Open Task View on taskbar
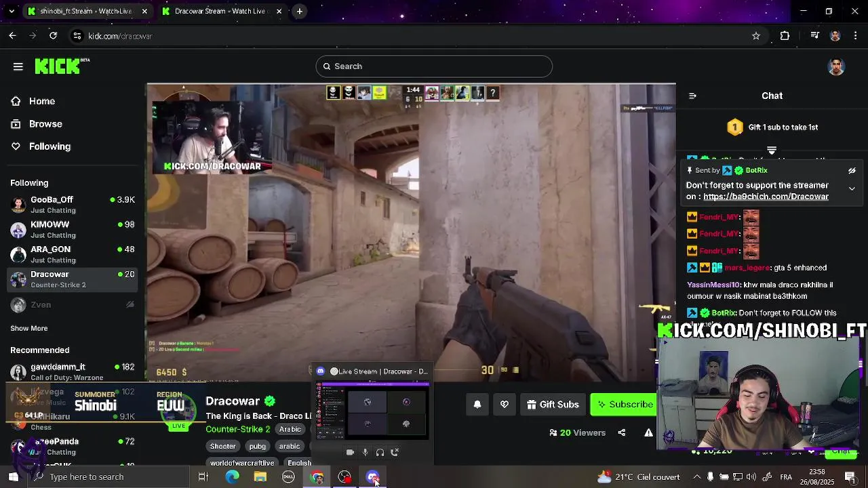 click(203, 476)
